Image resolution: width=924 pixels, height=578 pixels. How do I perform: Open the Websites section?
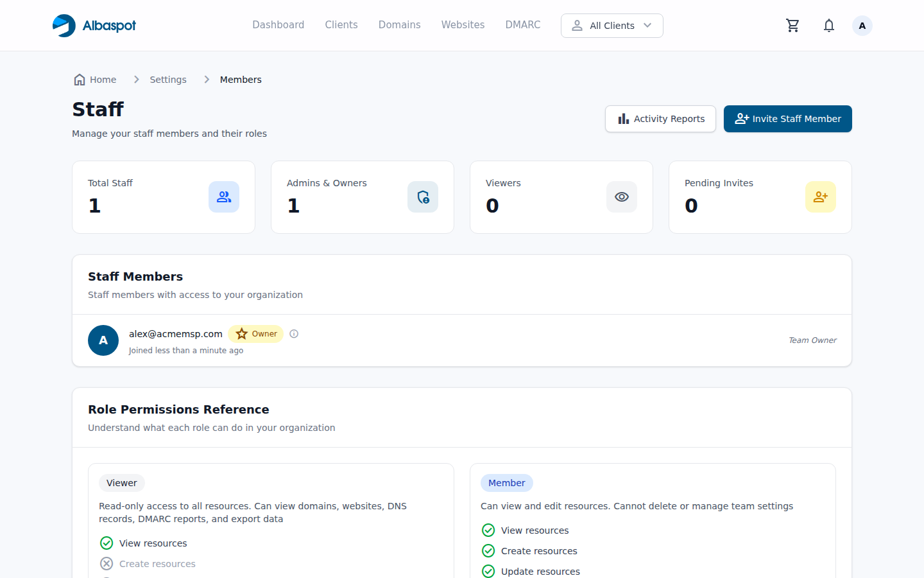point(463,24)
